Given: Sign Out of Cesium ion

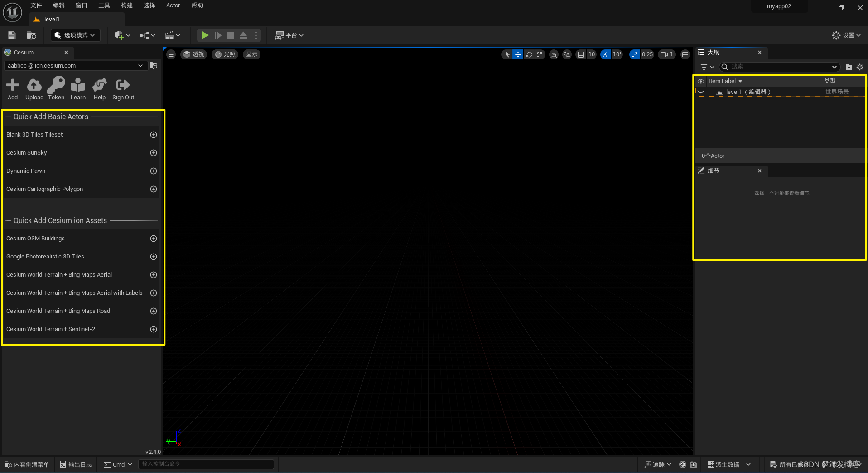Looking at the screenshot, I should click(123, 89).
